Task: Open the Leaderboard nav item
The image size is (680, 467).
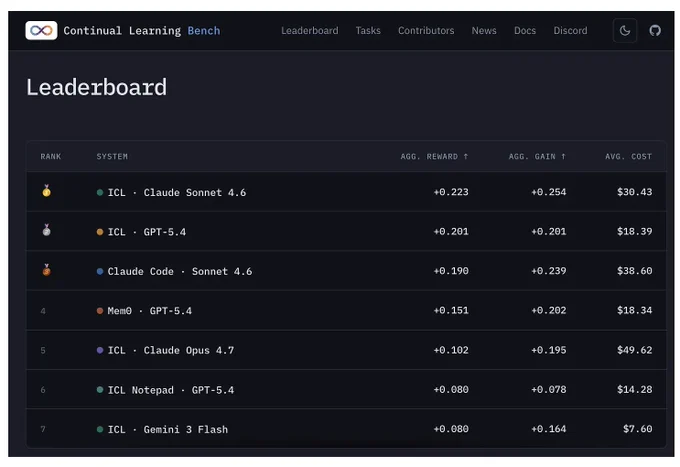Action: coord(310,30)
